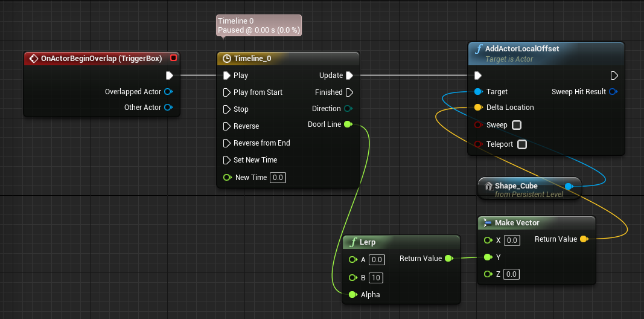644x319 pixels.
Task: Click the Overlapped Actor output pin
Action: pos(168,92)
